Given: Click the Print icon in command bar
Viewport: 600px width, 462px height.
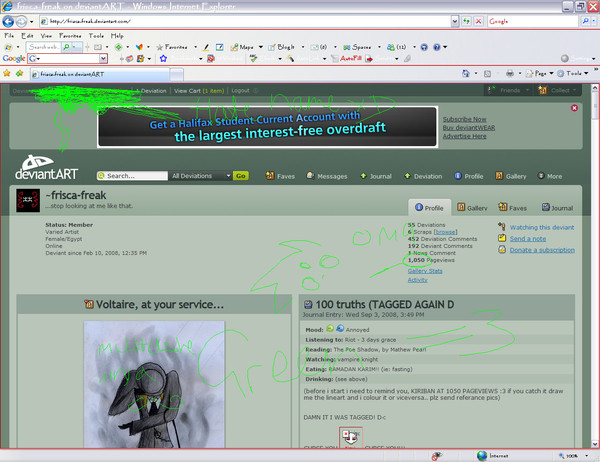Looking at the screenshot, I should point(510,73).
